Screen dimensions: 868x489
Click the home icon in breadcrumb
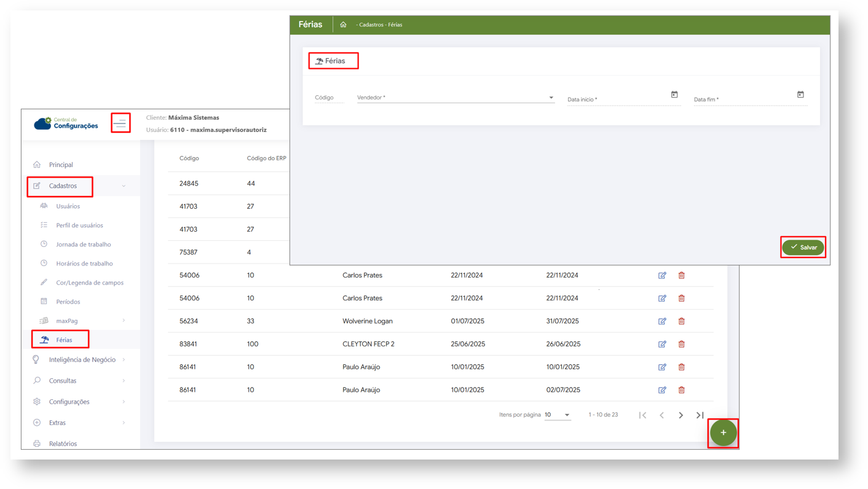pos(343,25)
